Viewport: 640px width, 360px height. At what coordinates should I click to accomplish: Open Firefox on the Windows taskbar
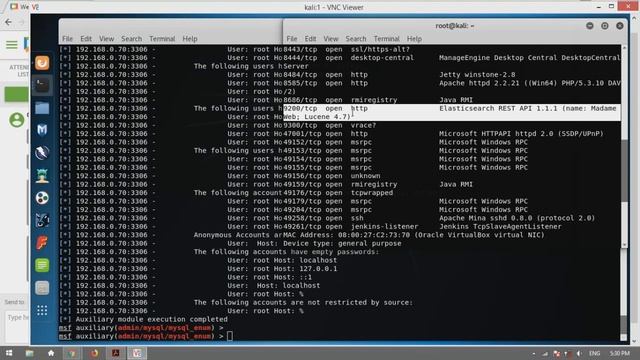(x=94, y=353)
